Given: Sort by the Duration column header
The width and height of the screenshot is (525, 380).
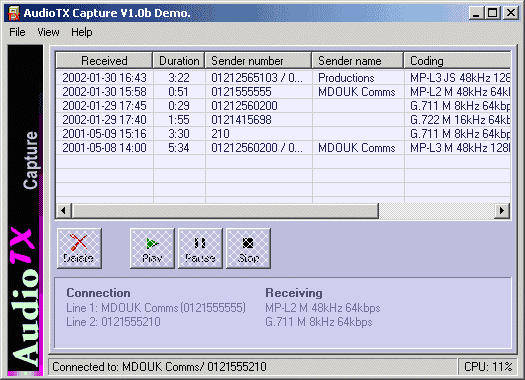Looking at the screenshot, I should click(x=179, y=61).
